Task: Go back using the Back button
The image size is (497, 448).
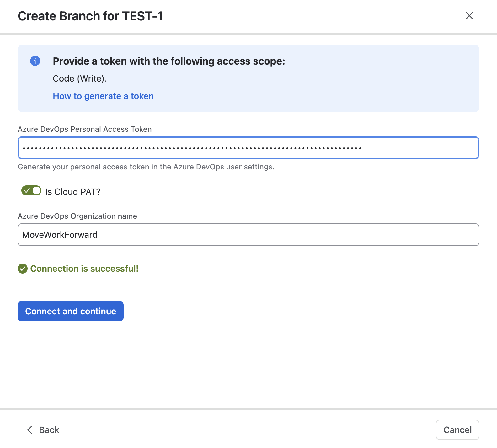Action: pyautogui.click(x=43, y=430)
